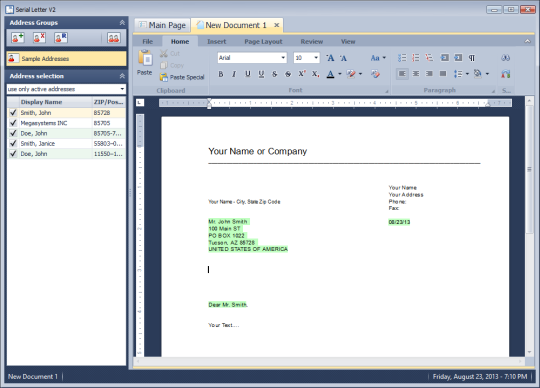Viewport: 540px width, 388px height.
Task: Open font size 10 dropdown
Action: 316,58
